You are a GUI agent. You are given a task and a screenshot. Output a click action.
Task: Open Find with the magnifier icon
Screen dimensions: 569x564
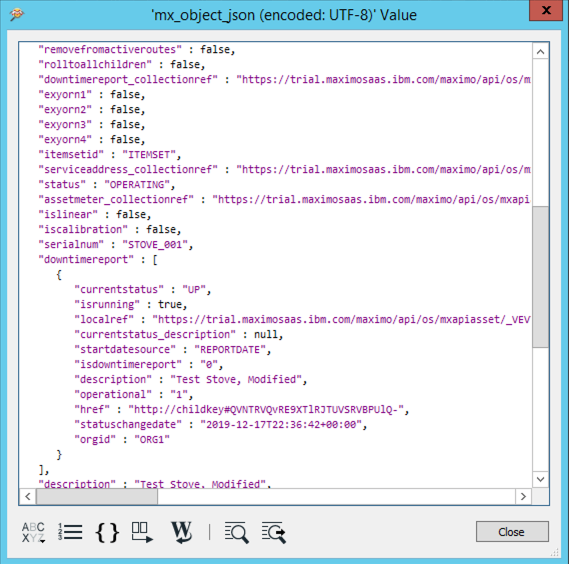(x=237, y=532)
